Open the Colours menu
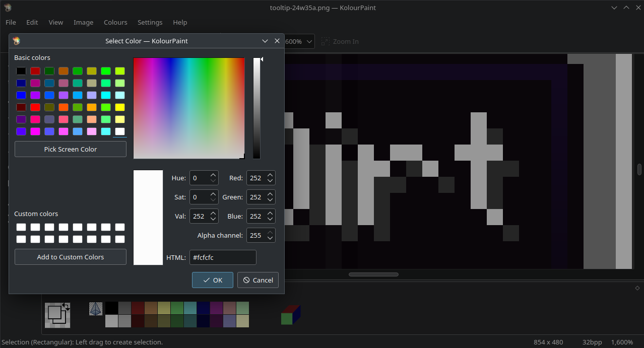 coord(115,22)
